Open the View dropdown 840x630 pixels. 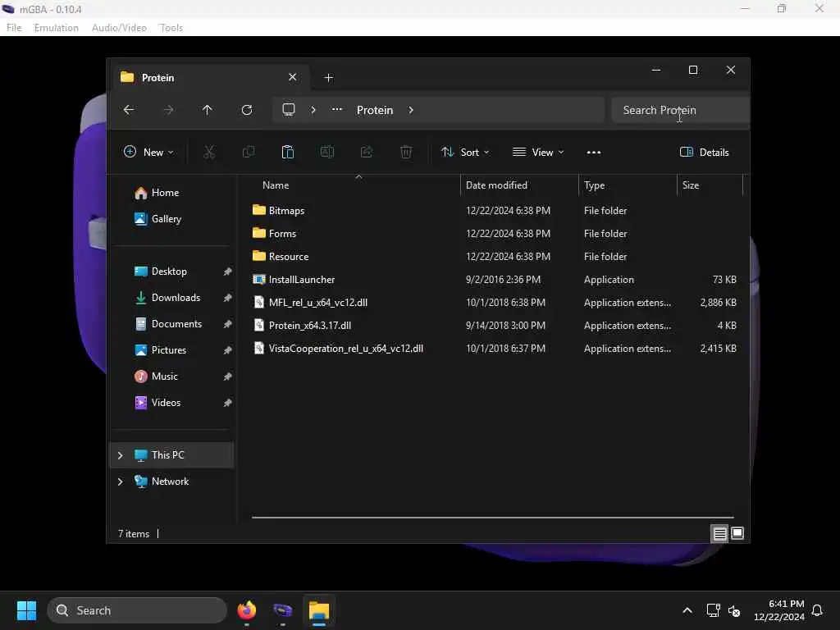[538, 152]
